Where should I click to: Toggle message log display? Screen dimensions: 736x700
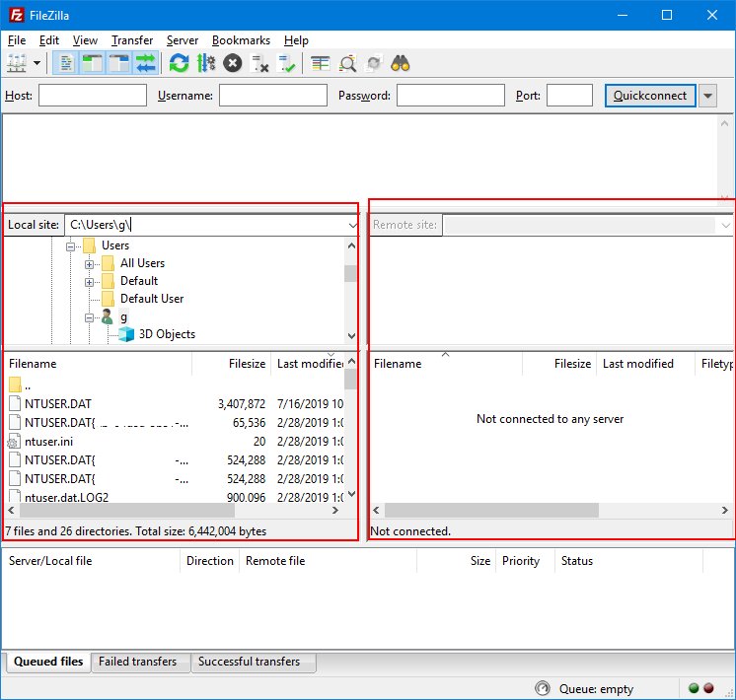[66, 63]
